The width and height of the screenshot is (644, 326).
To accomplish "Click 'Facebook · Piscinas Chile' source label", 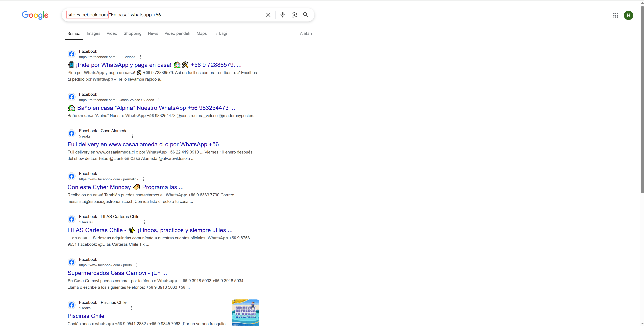I will click(x=103, y=302).
